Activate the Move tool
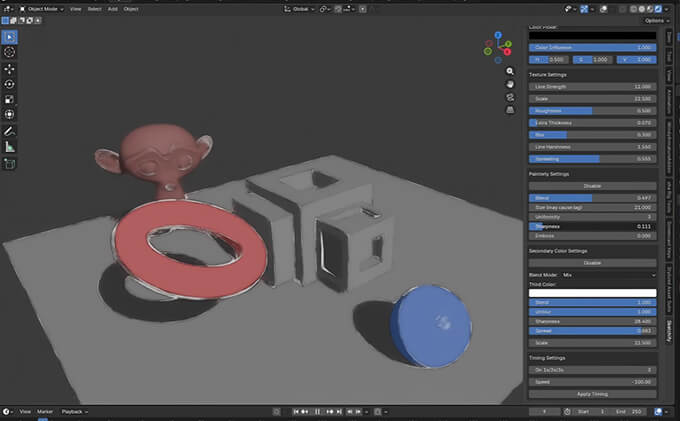This screenshot has height=421, width=680. coord(10,69)
